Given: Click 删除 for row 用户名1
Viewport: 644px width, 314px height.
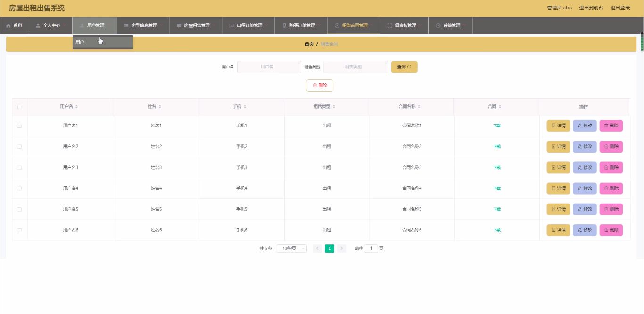Looking at the screenshot, I should point(611,126).
